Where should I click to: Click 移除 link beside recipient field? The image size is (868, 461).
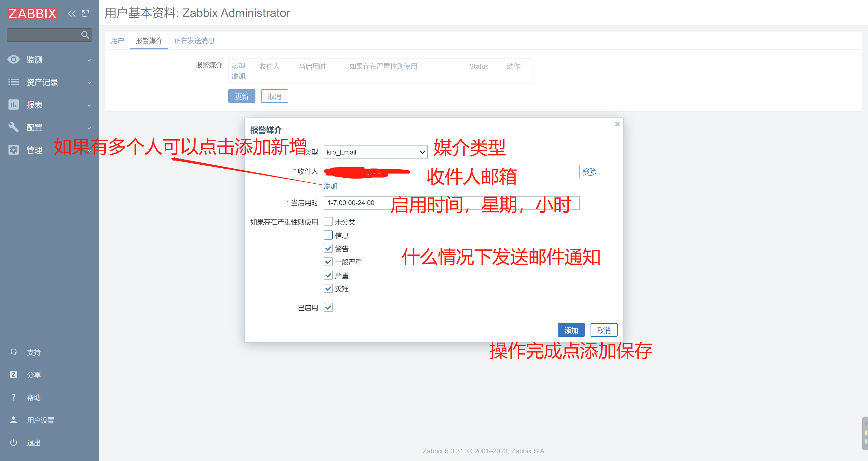(589, 171)
